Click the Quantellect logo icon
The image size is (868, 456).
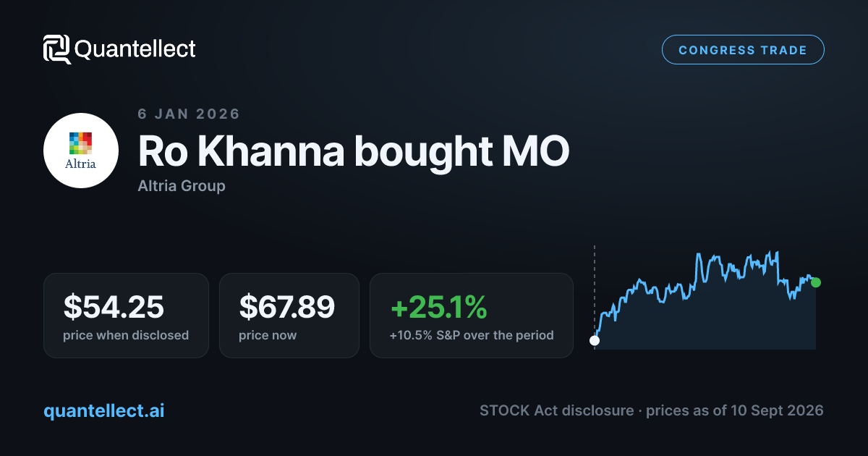pyautogui.click(x=56, y=49)
